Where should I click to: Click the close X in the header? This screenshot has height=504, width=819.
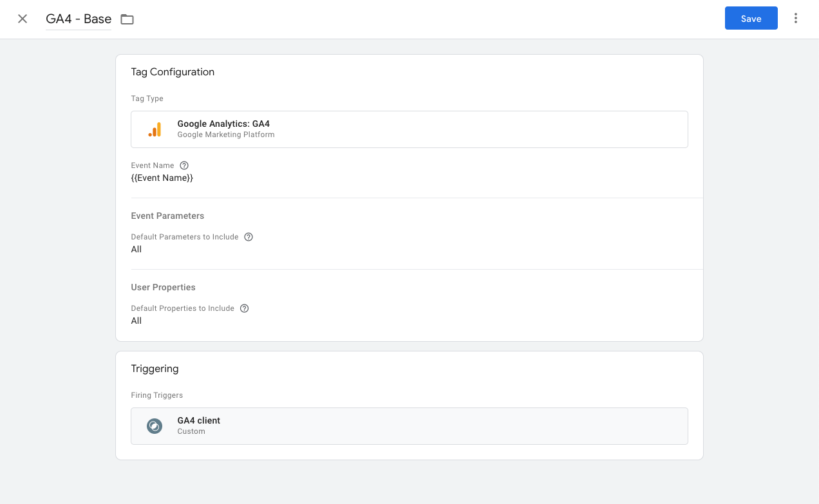coord(23,19)
